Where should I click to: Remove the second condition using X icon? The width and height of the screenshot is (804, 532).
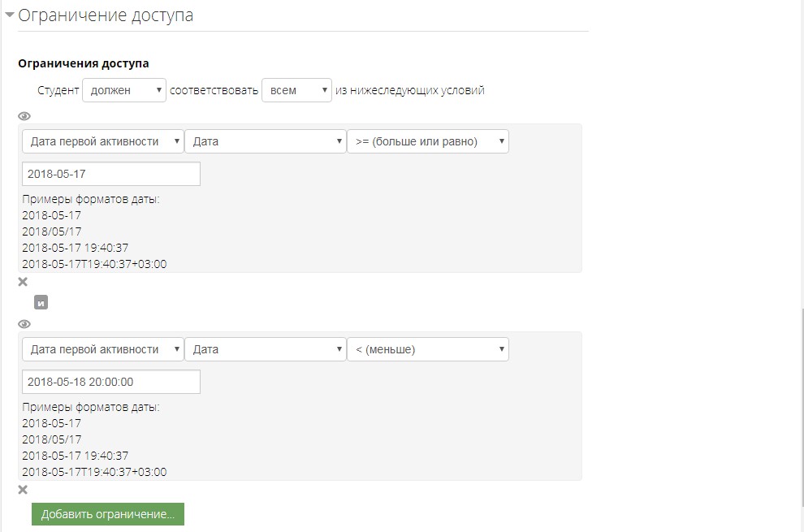point(23,490)
